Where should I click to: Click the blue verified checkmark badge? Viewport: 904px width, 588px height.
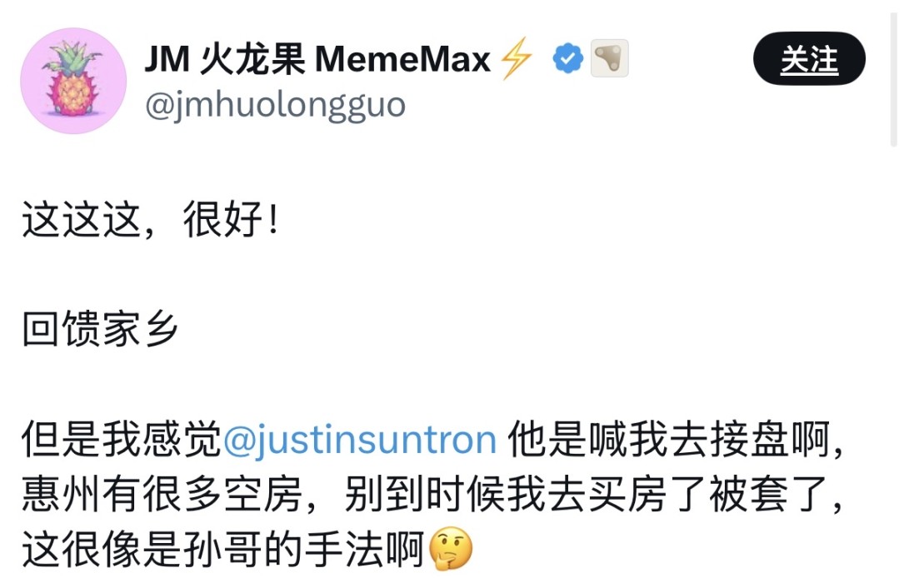pyautogui.click(x=568, y=58)
